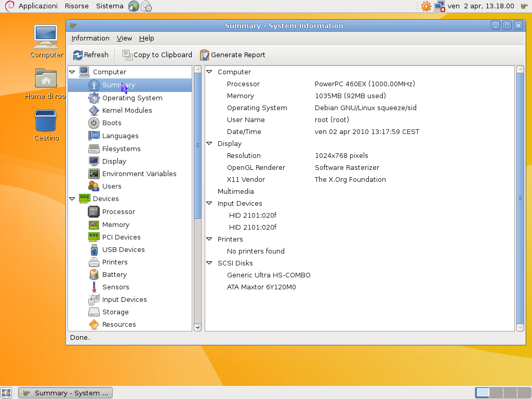
Task: Open the Resources icon
Action: tap(94, 325)
